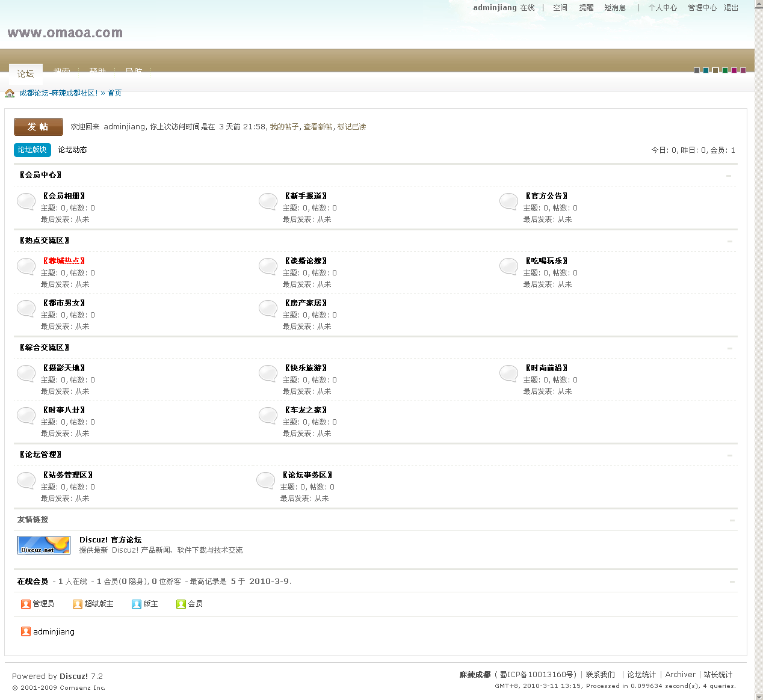The height and width of the screenshot is (700, 763).
Task: Open the 〖论坛事务区〗 forum link
Action: click(x=307, y=475)
